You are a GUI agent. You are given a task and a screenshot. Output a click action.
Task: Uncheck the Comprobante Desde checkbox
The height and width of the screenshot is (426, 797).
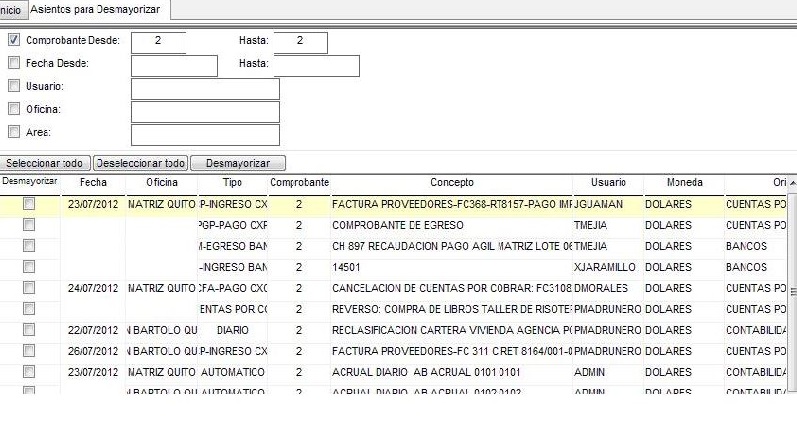coord(14,39)
